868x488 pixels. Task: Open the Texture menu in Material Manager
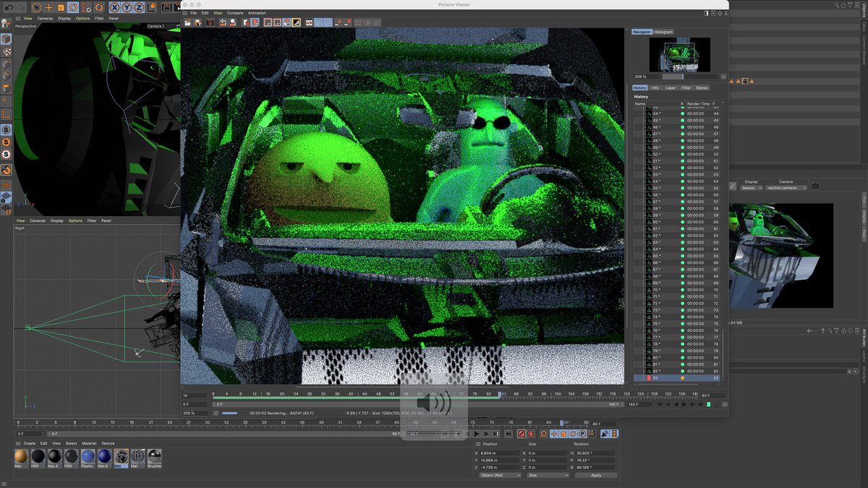pyautogui.click(x=108, y=443)
